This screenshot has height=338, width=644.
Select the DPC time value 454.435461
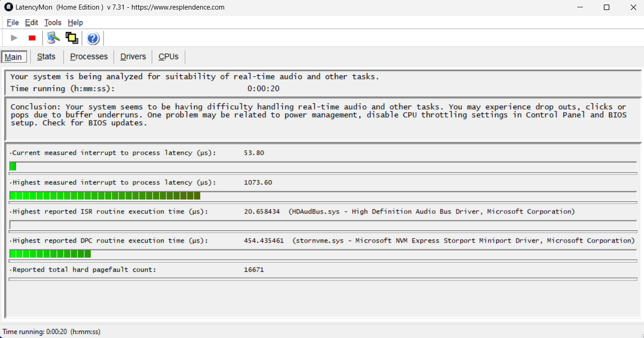(264, 241)
